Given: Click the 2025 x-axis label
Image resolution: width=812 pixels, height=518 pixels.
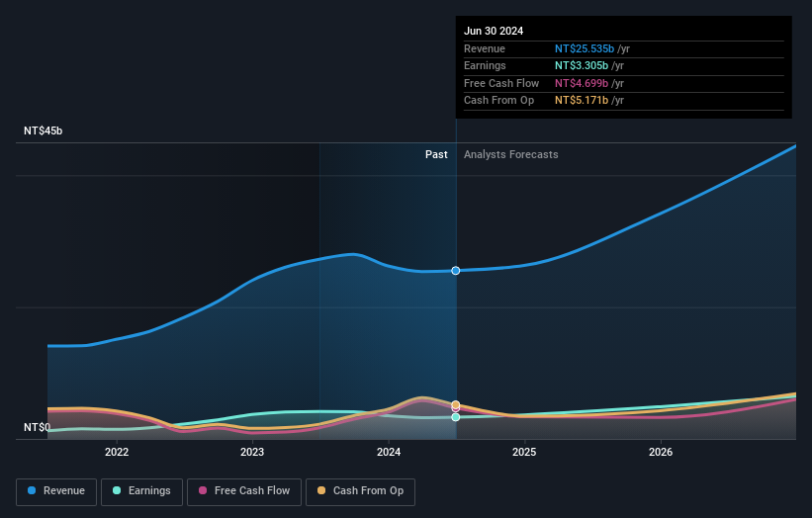Looking at the screenshot, I should click(524, 453).
